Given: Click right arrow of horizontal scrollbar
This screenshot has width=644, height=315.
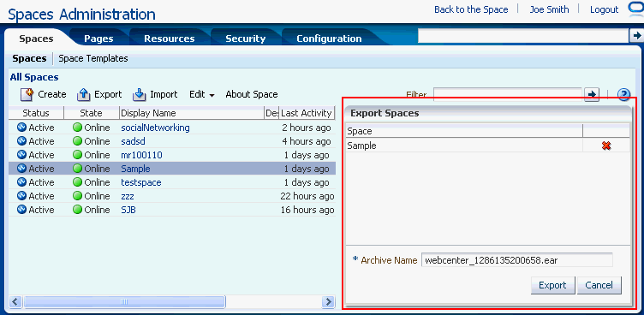Looking at the screenshot, I should pos(328,302).
